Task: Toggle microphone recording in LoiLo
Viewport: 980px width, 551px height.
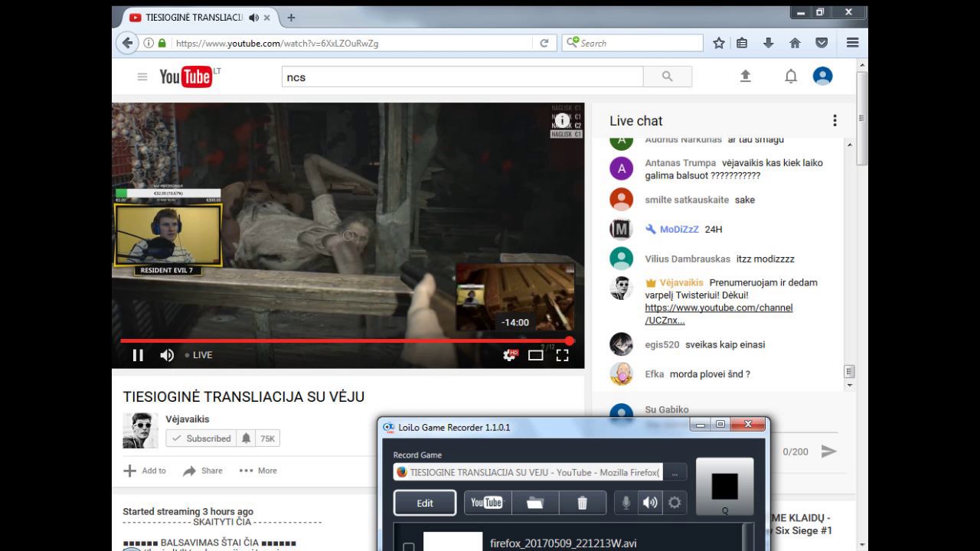Action: tap(626, 503)
